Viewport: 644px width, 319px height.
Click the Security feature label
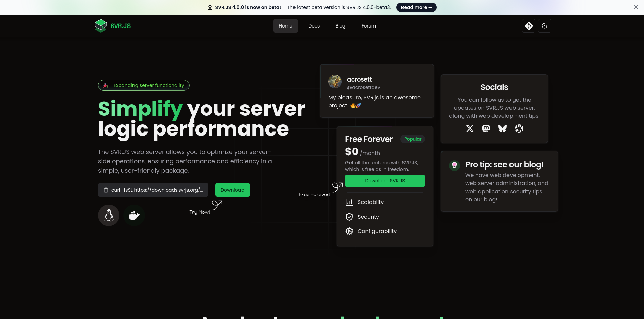(x=368, y=217)
